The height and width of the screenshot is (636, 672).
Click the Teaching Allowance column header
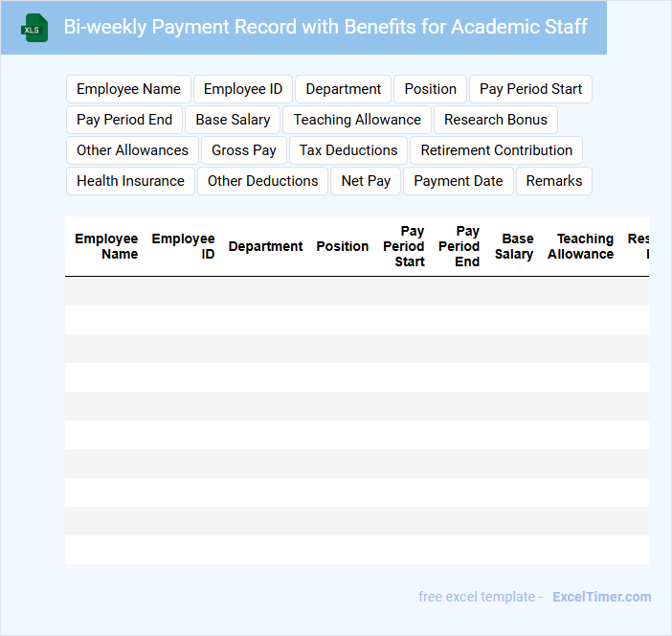tap(581, 246)
